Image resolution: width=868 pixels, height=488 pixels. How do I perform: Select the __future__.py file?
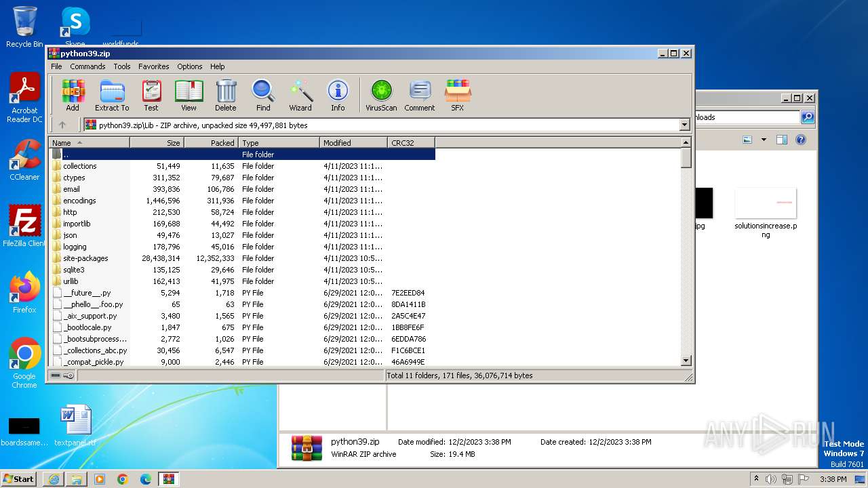click(x=242, y=292)
